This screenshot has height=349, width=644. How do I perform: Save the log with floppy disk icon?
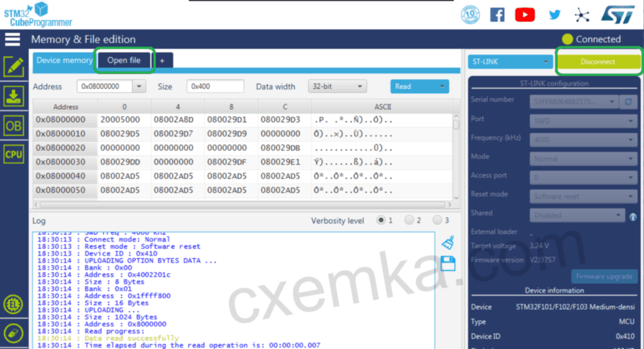tap(448, 263)
